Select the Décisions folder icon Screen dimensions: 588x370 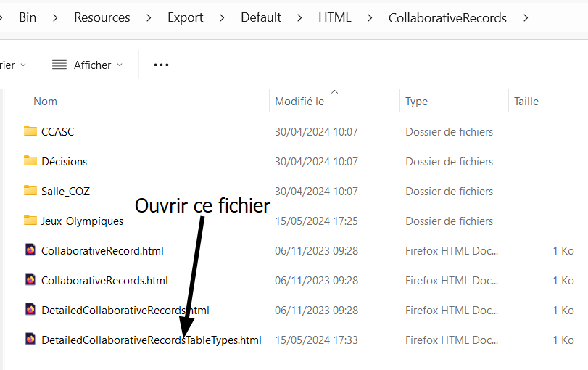(x=30, y=161)
